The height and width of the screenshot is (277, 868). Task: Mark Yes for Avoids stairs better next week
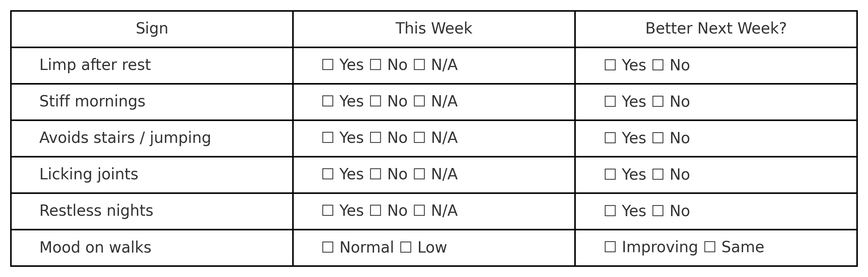610,138
